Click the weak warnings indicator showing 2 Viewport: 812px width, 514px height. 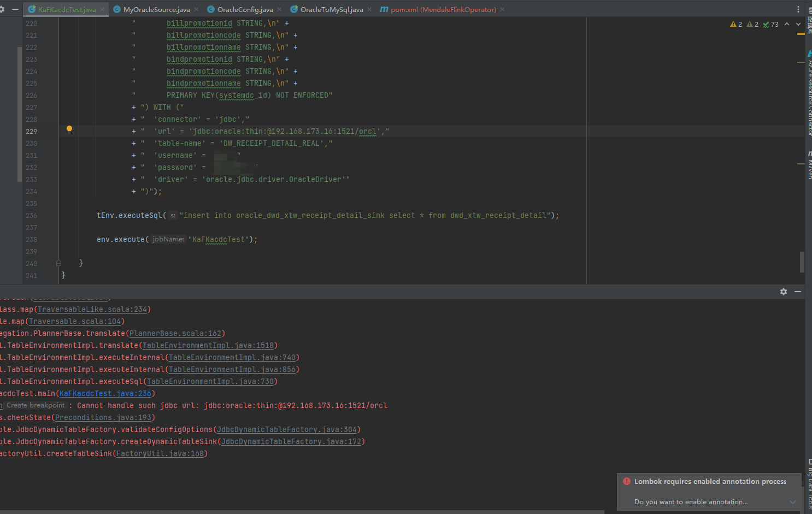coord(752,24)
